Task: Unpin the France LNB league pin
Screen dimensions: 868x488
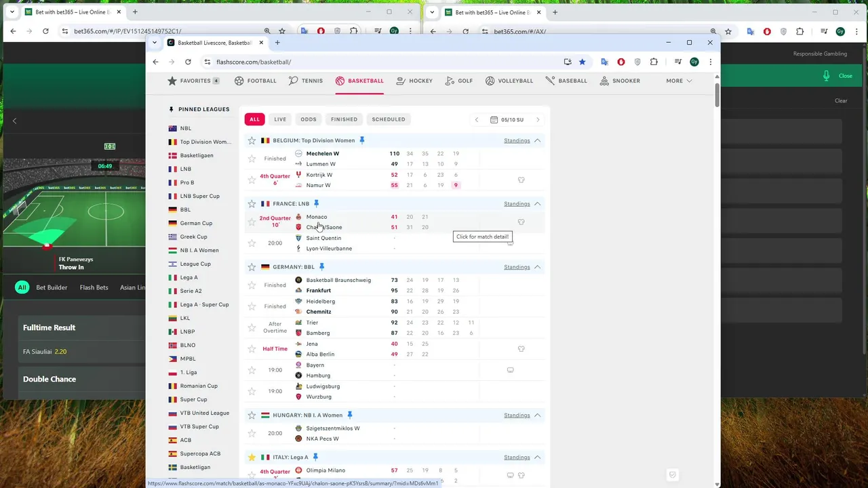Action: (x=316, y=203)
